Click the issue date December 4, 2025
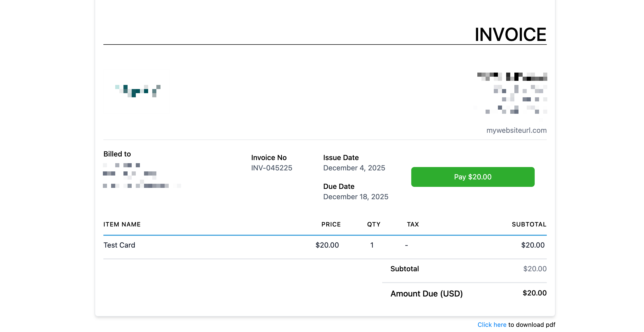The height and width of the screenshot is (332, 644). [354, 168]
